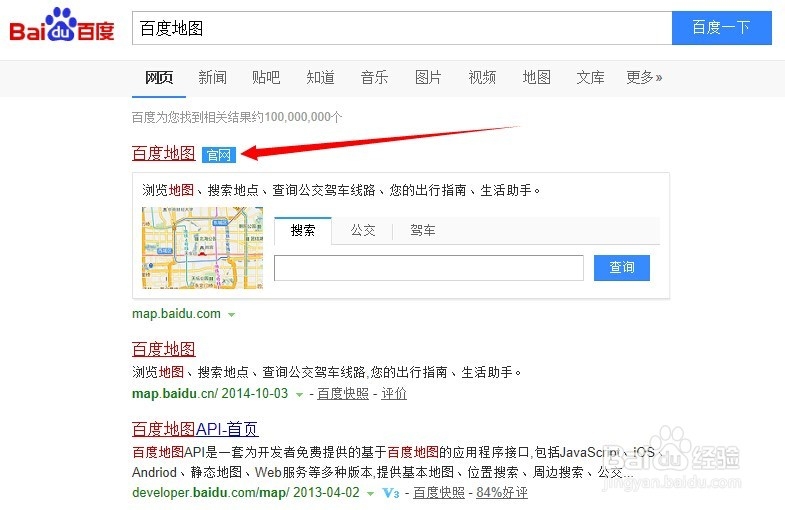
Task: Open the second 百度地图 result link
Action: point(164,349)
